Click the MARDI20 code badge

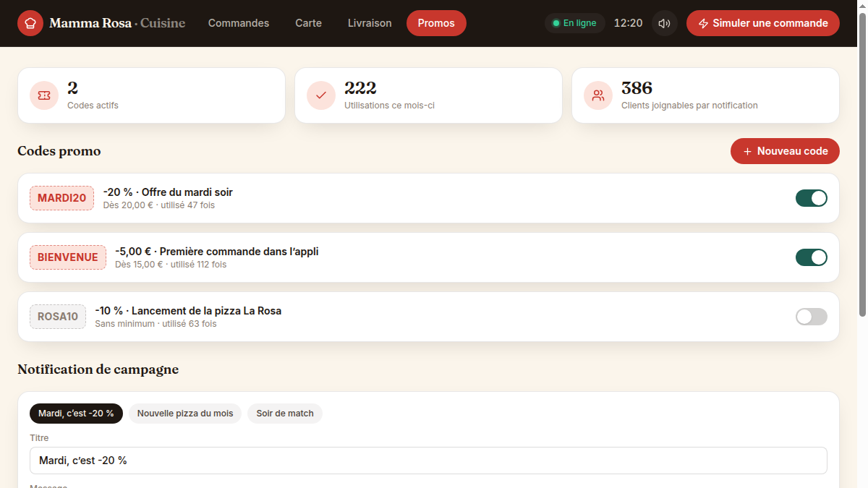click(x=61, y=198)
